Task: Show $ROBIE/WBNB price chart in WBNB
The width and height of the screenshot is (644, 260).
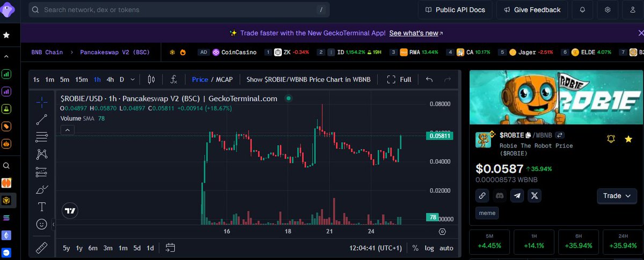Action: tap(309, 79)
